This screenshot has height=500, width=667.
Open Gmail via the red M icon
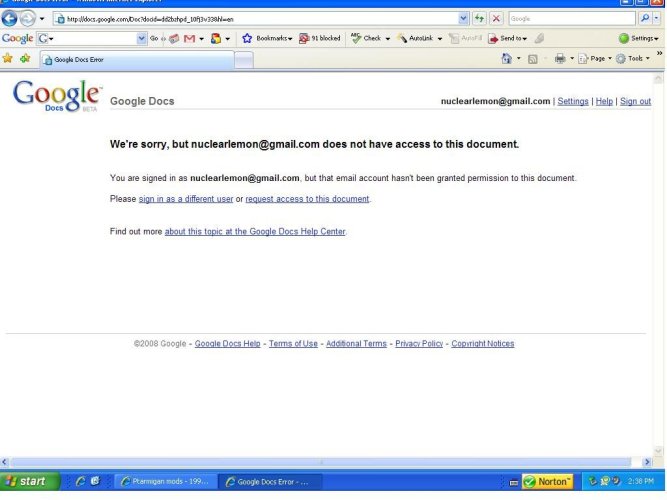click(189, 39)
